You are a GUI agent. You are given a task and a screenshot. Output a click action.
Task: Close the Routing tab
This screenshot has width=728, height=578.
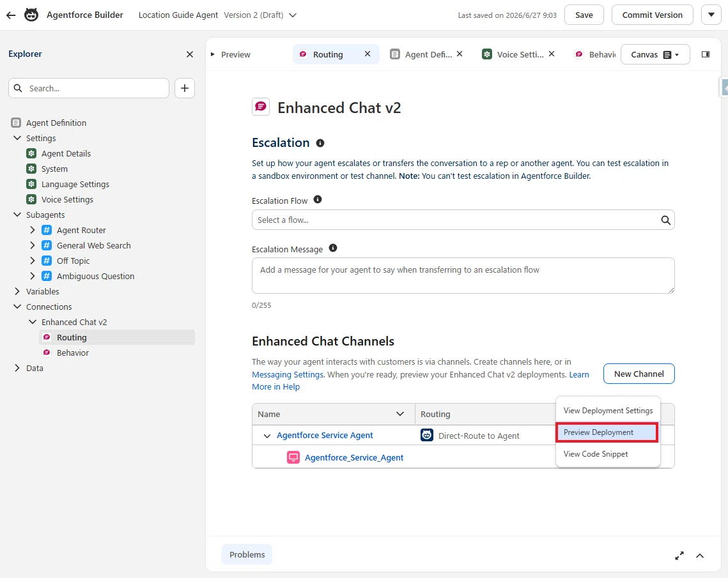tap(368, 54)
